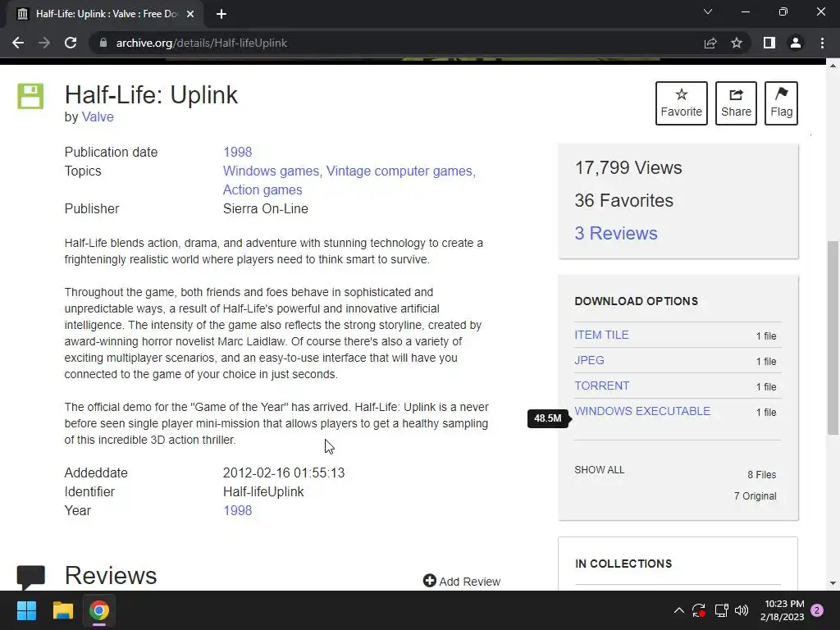Download the TORRENT file option
Image resolution: width=840 pixels, height=630 pixels.
pyautogui.click(x=601, y=386)
